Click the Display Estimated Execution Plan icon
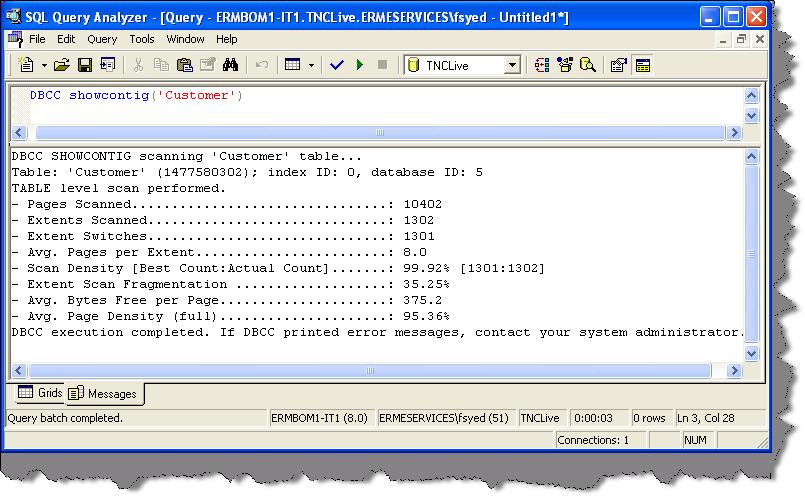 coord(542,65)
